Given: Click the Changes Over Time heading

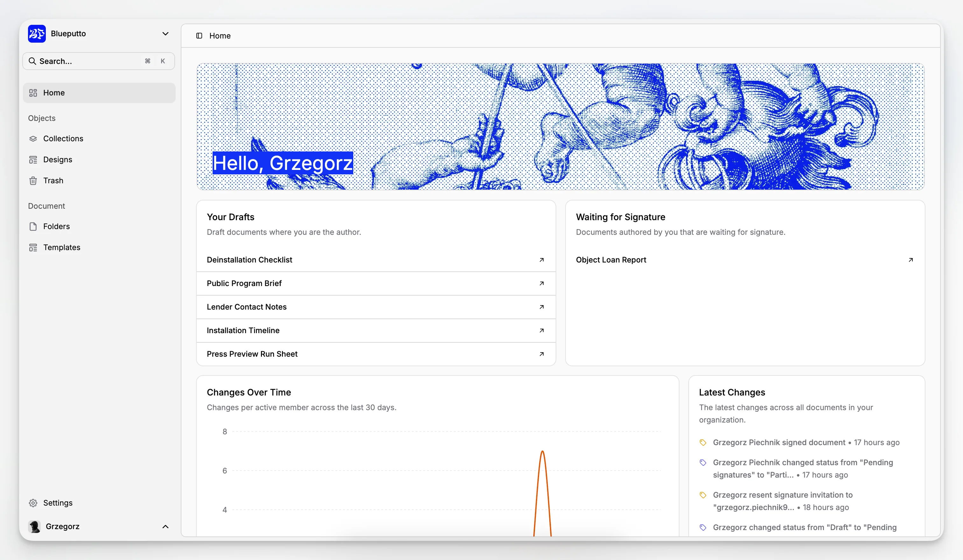Looking at the screenshot, I should click(249, 392).
